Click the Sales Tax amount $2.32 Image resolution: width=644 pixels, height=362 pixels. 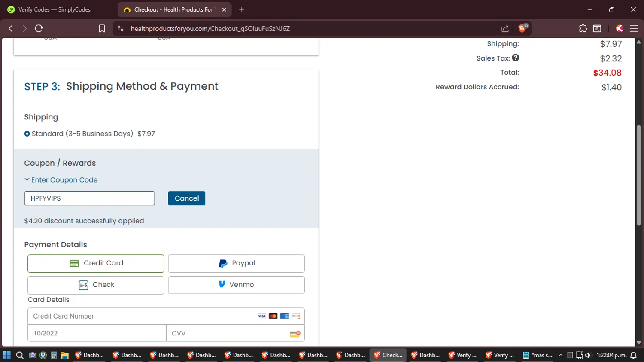pyautogui.click(x=611, y=58)
